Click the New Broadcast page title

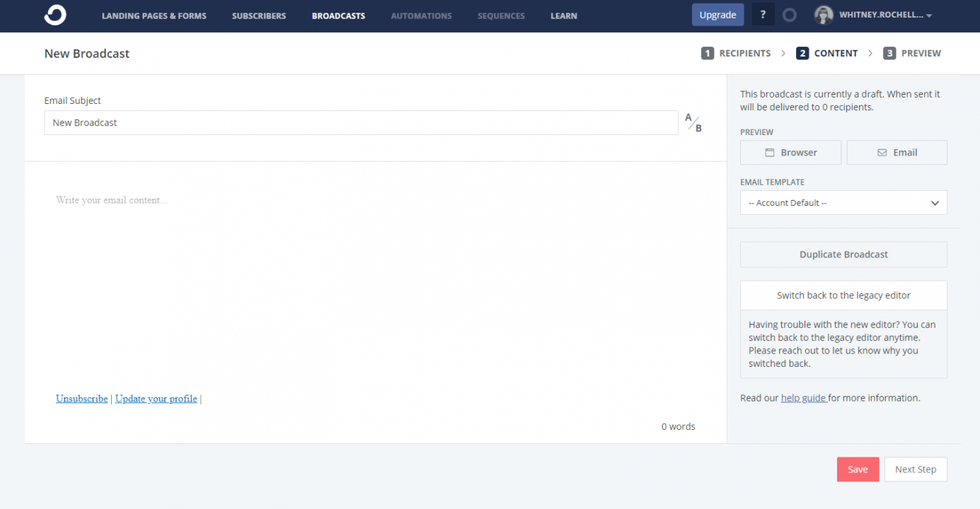click(87, 54)
